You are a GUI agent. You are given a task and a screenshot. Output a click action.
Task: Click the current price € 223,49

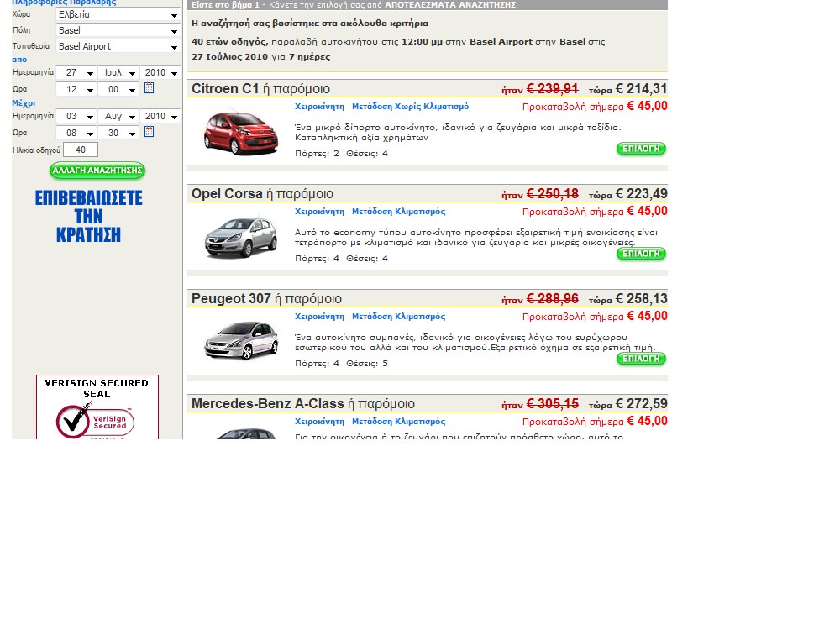(x=641, y=194)
